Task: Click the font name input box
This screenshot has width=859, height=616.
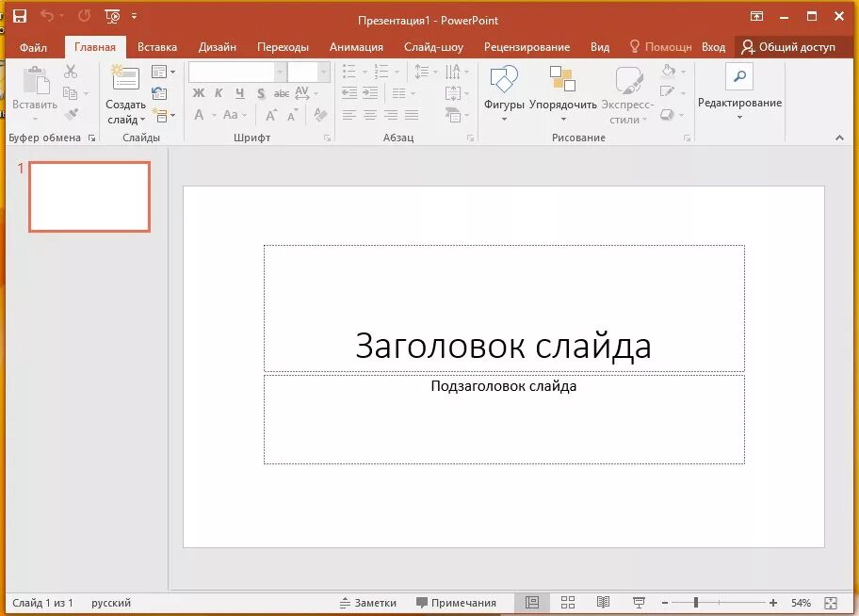Action: [231, 72]
